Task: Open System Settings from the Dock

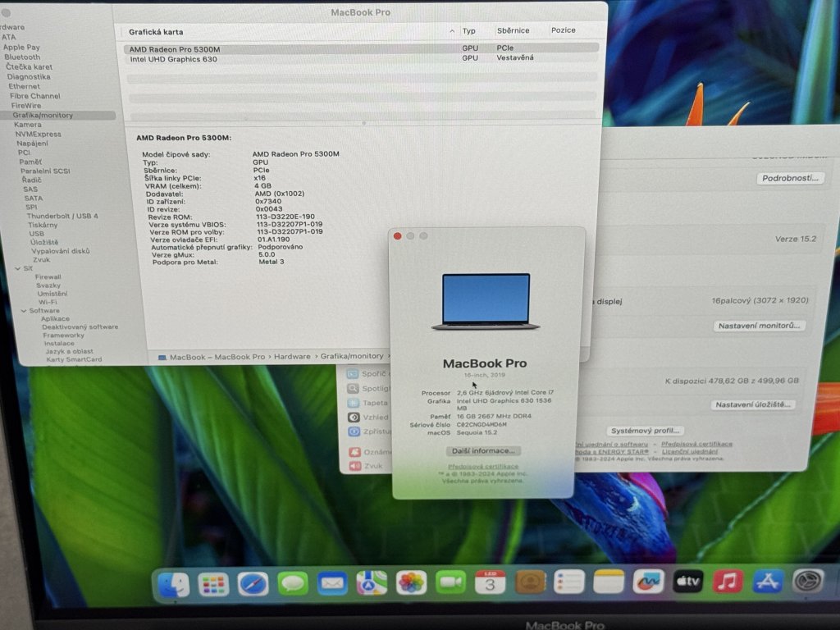Action: tap(807, 581)
